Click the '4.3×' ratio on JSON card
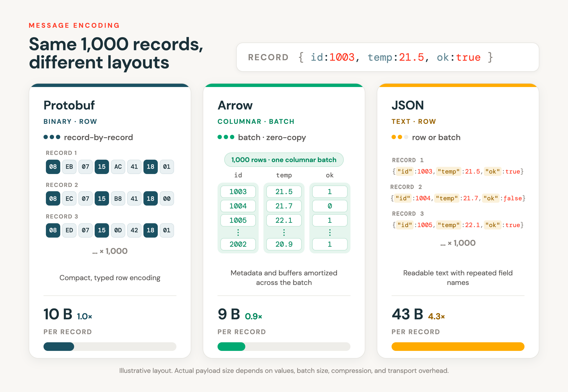Screen dimensions: 568x392 pyautogui.click(x=437, y=317)
